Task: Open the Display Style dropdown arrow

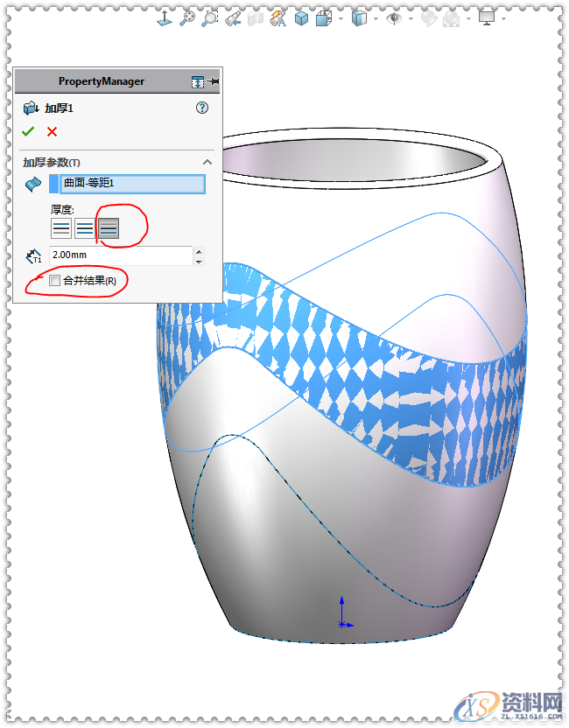Action: point(376,18)
